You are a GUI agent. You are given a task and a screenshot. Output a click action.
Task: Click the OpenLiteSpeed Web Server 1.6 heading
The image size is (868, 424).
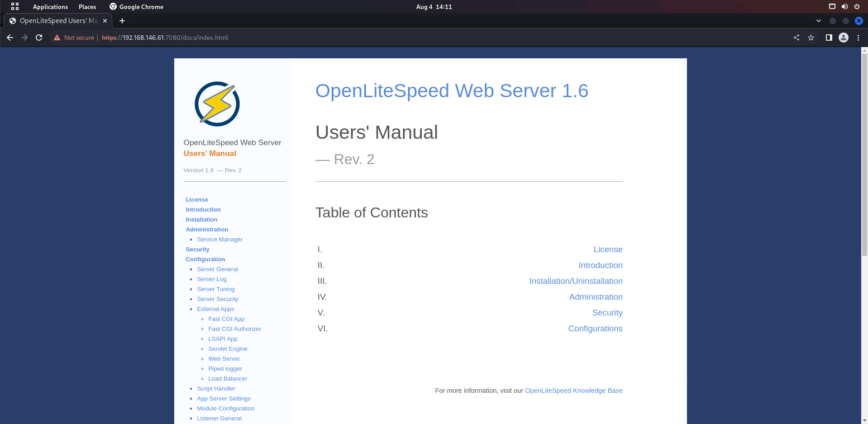pos(452,91)
